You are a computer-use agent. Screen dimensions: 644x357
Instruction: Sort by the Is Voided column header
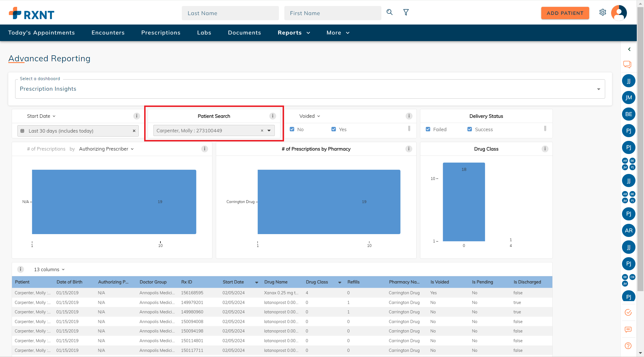(440, 282)
